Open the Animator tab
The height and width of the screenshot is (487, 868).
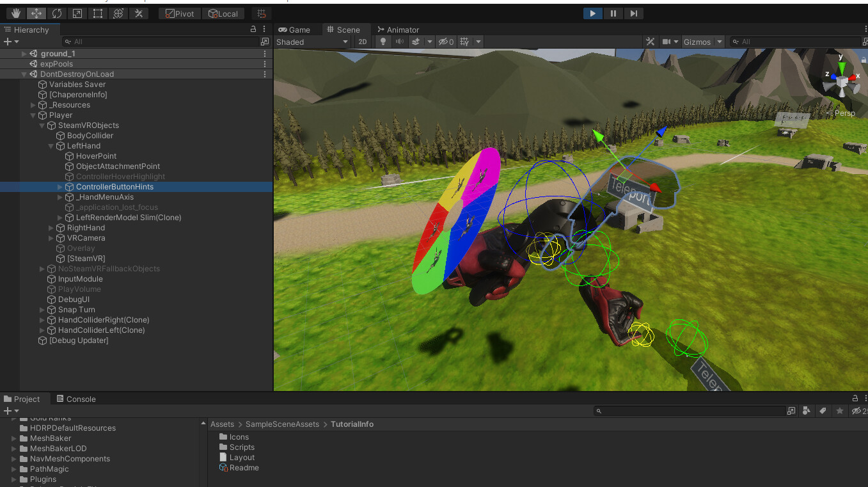[398, 29]
